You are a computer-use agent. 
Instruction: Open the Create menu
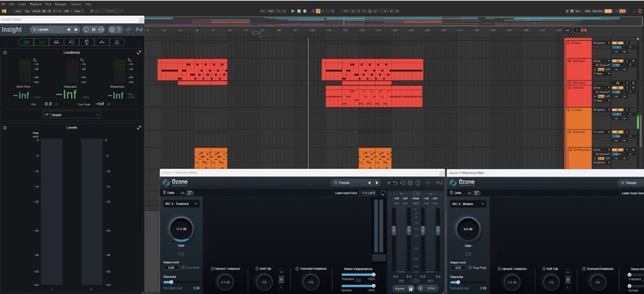21,4
